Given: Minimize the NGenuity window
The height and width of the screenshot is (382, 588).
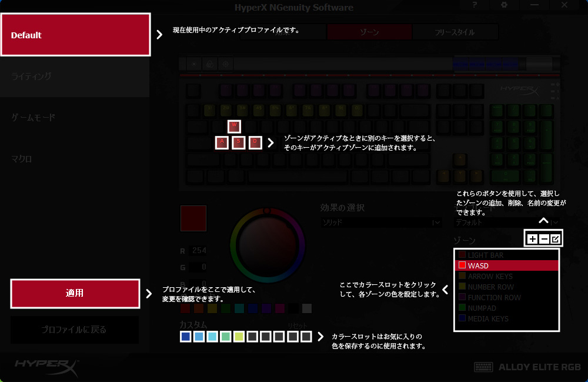Looking at the screenshot, I should pyautogui.click(x=534, y=5).
